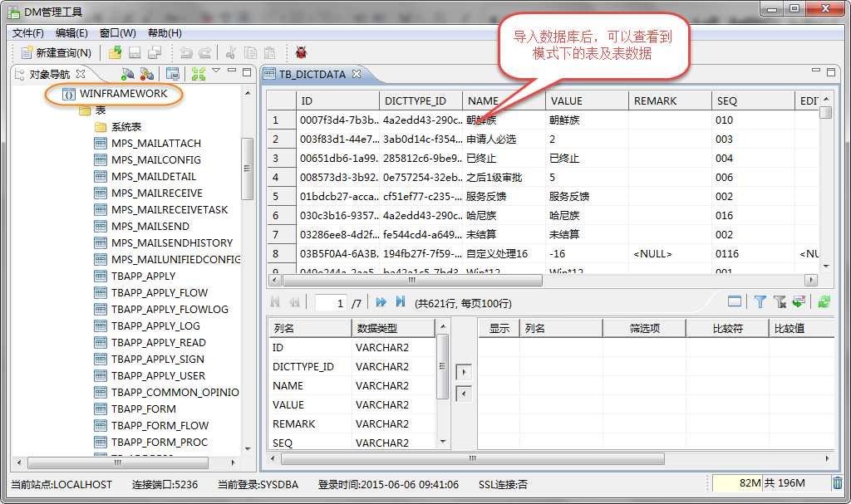Click the SEQ column header in grid
The width and height of the screenshot is (851, 504).
753,101
